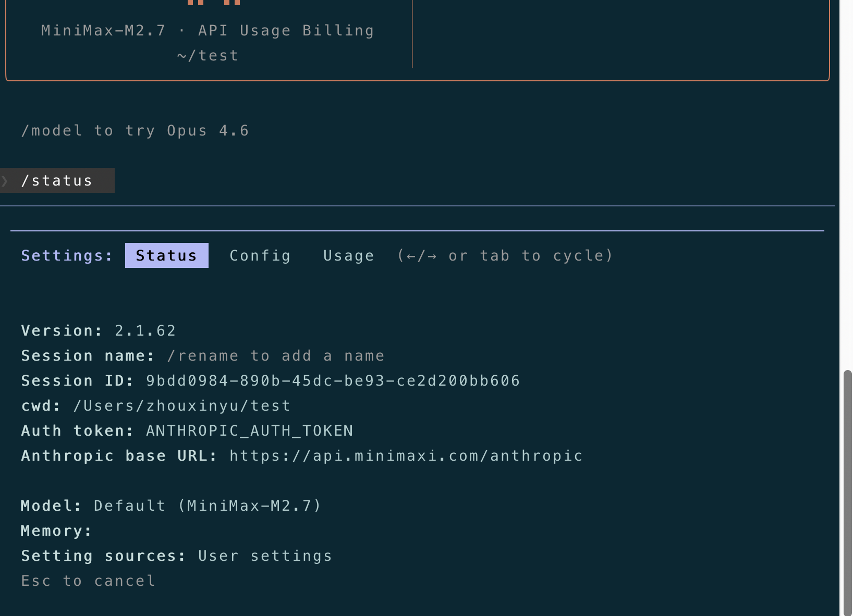
Task: Click the ~/test directory in header
Action: tap(208, 55)
